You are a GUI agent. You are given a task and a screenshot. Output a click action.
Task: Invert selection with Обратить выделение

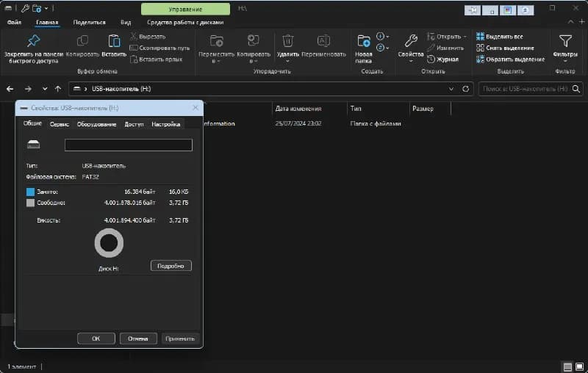point(510,59)
